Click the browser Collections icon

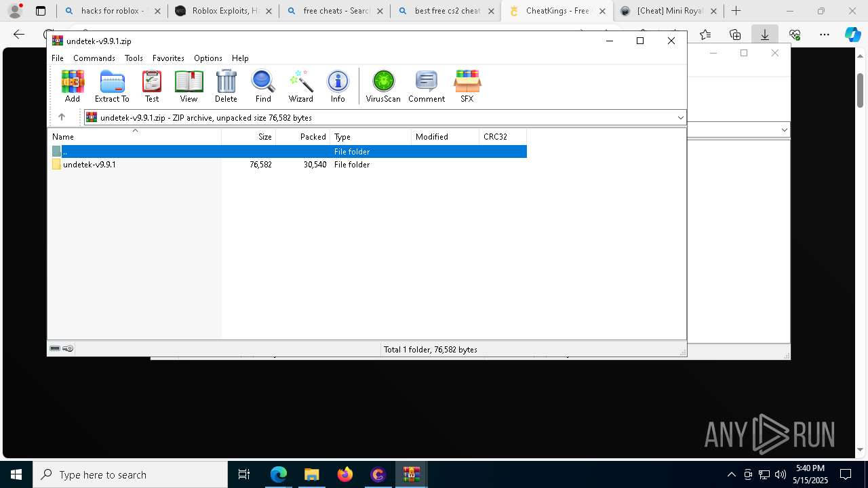click(735, 35)
